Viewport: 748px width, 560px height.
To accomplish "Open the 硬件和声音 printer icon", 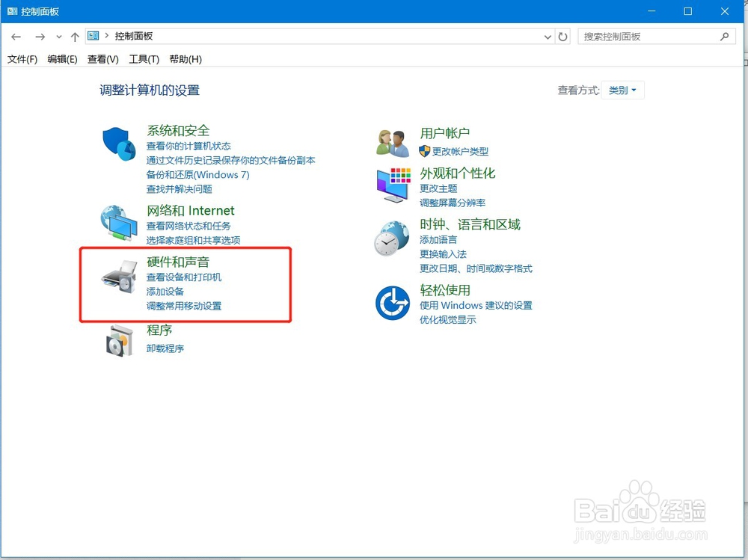I will click(119, 277).
